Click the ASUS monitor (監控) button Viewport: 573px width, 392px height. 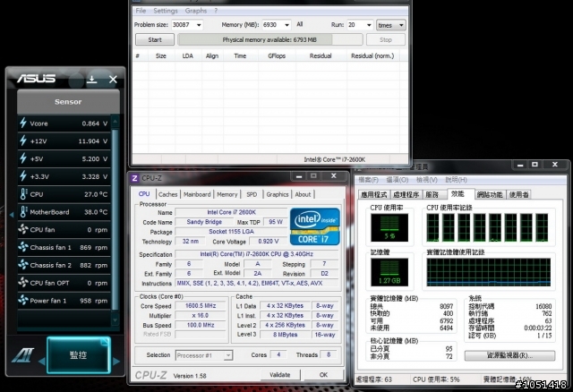click(x=79, y=355)
